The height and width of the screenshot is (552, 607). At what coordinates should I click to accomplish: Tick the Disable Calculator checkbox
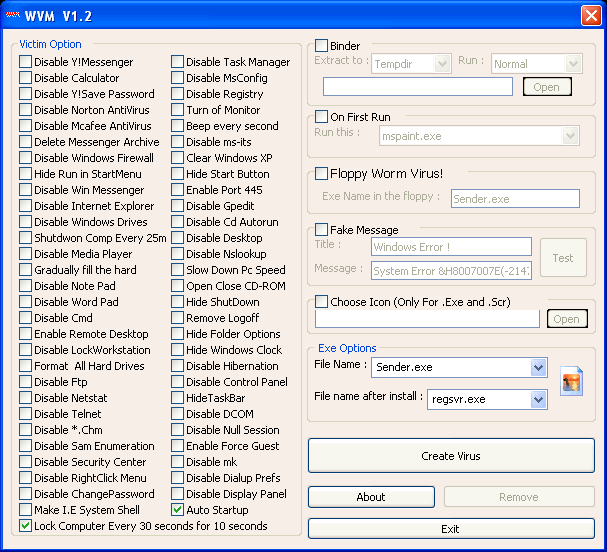pos(26,78)
